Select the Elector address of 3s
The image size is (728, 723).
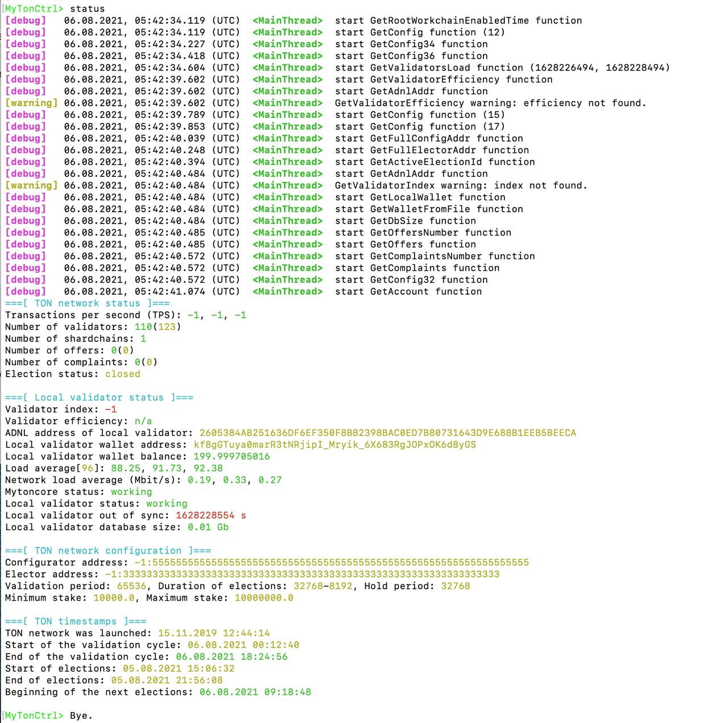tap(303, 574)
